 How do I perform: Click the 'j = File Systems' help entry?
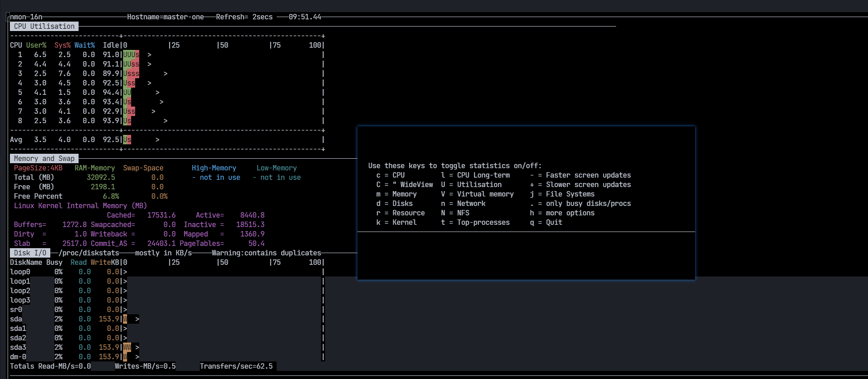(562, 194)
